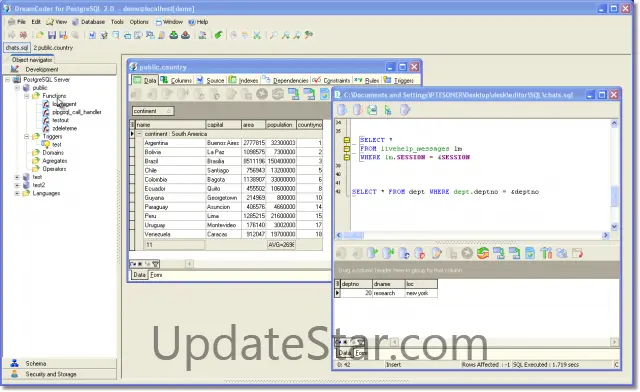Image resolution: width=640 pixels, height=392 pixels.
Task: Open the Dependencies tab in country window
Action: click(286, 80)
